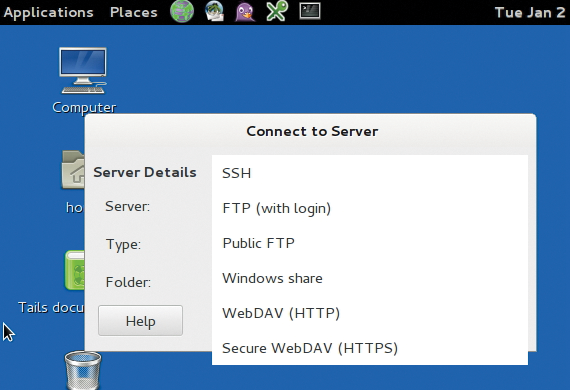Select the Public FTP option
The width and height of the screenshot is (570, 390).
(x=370, y=243)
